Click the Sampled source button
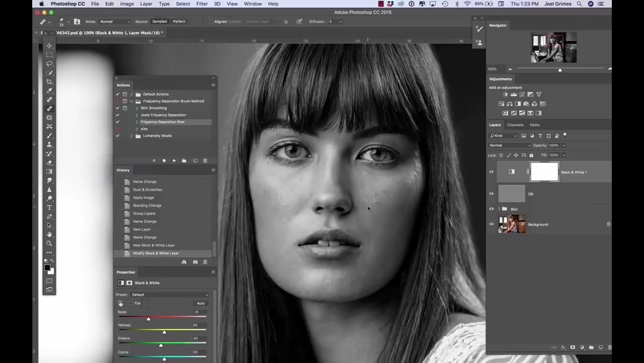Image resolution: width=644 pixels, height=363 pixels. coord(159,21)
